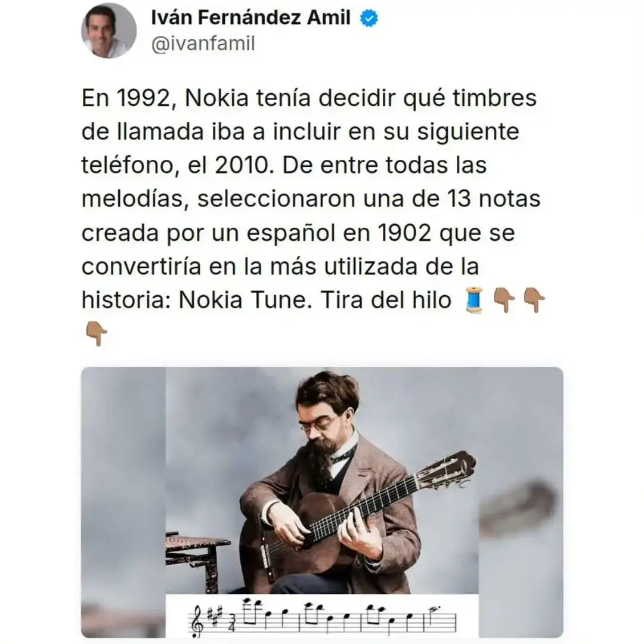Click the year '1992' in the tweet text
Image resolution: width=644 pixels, height=644 pixels.
(x=143, y=98)
